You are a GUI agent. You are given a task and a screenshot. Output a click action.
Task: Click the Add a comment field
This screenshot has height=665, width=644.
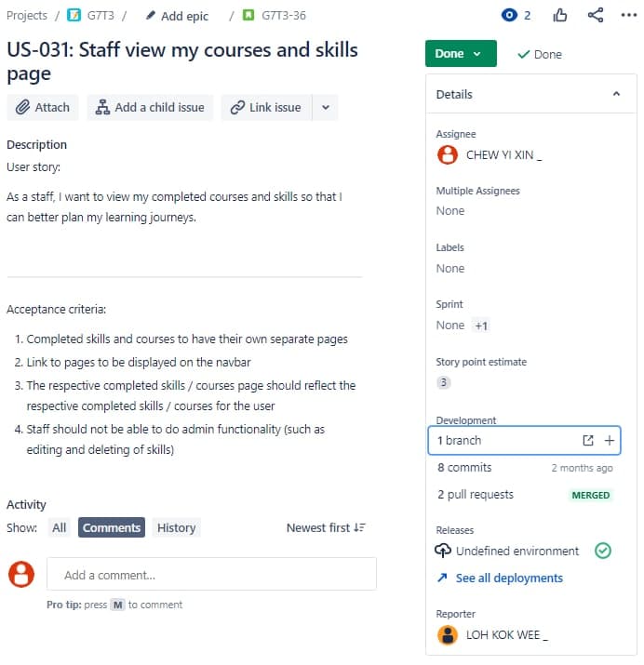point(211,575)
